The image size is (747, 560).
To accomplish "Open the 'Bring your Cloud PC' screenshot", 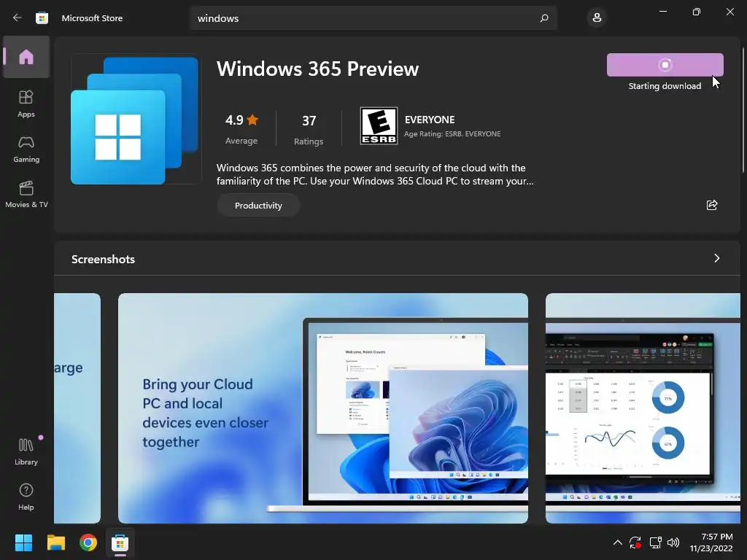I will tap(323, 408).
